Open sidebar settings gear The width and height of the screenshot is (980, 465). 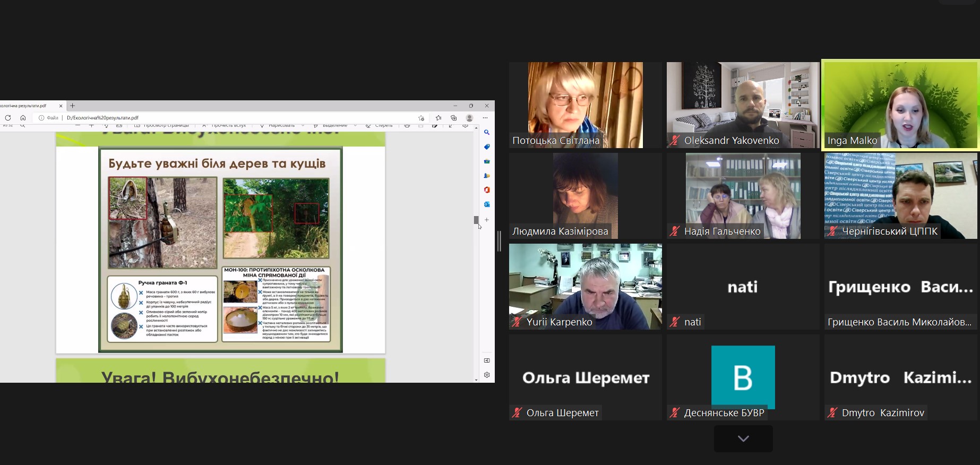(487, 375)
